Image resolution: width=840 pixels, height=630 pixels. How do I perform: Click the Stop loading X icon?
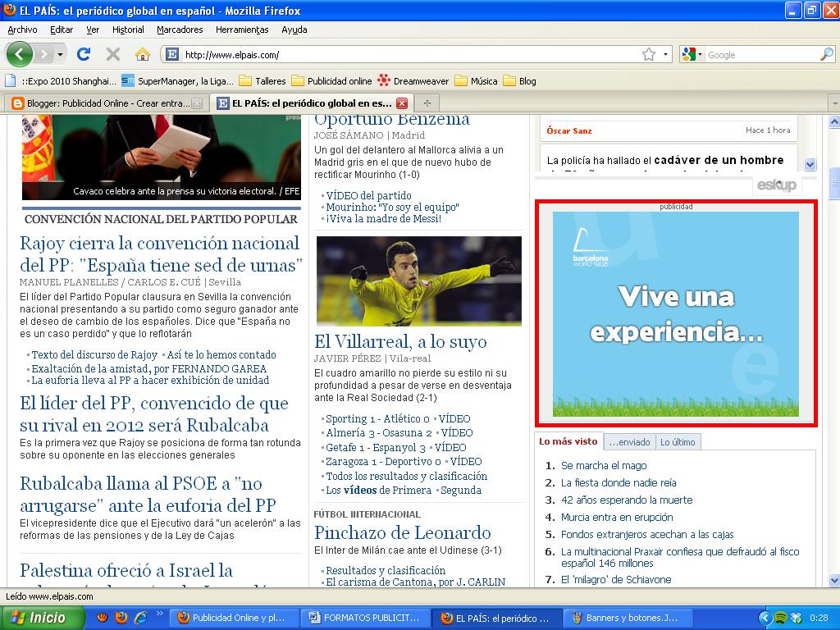pyautogui.click(x=112, y=54)
